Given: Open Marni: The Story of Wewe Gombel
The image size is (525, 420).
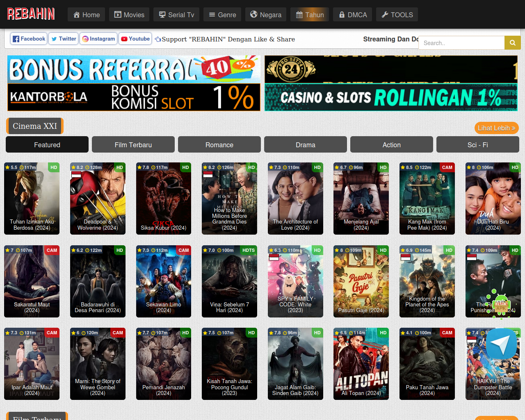Looking at the screenshot, I should pos(98,364).
